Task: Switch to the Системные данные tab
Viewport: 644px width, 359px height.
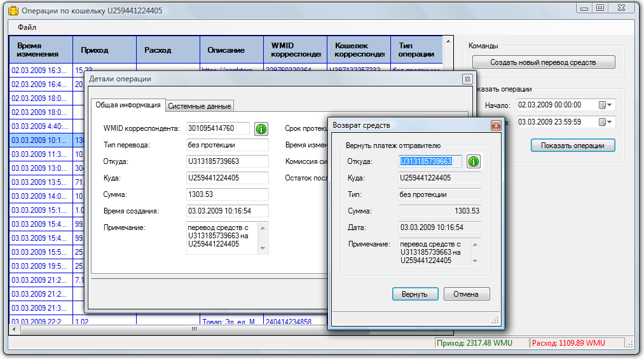Action: (x=200, y=106)
